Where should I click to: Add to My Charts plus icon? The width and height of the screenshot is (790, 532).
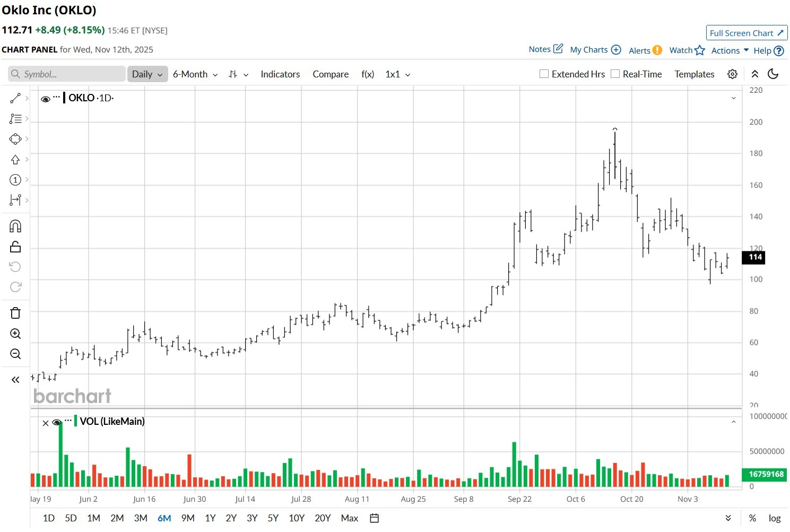(616, 49)
